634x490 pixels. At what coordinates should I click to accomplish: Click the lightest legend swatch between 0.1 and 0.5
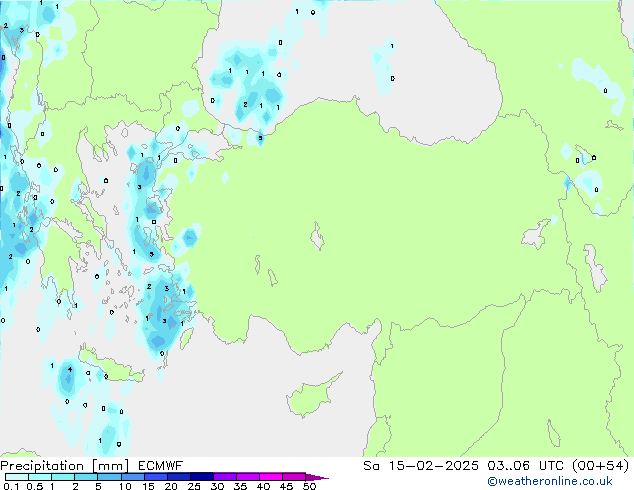point(17,477)
